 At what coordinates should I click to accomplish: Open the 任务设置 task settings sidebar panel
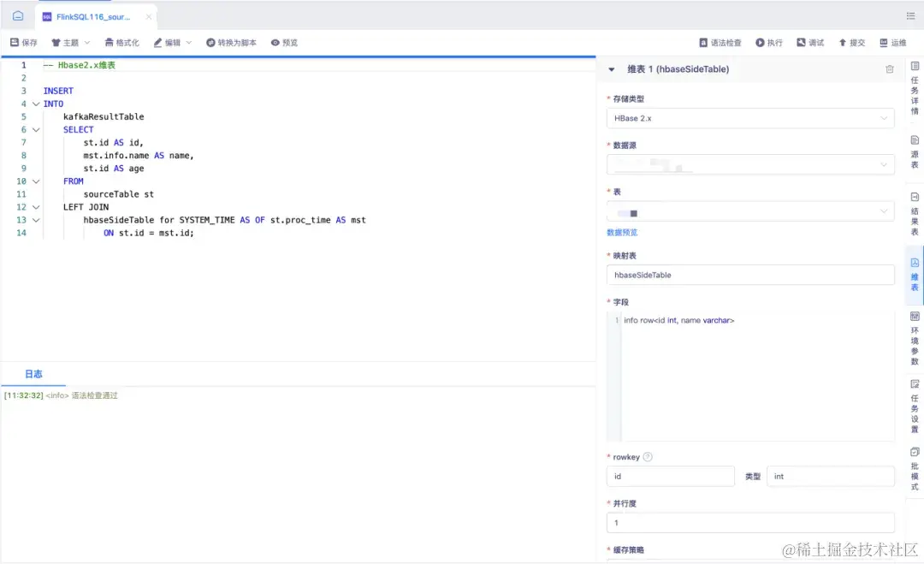click(915, 407)
